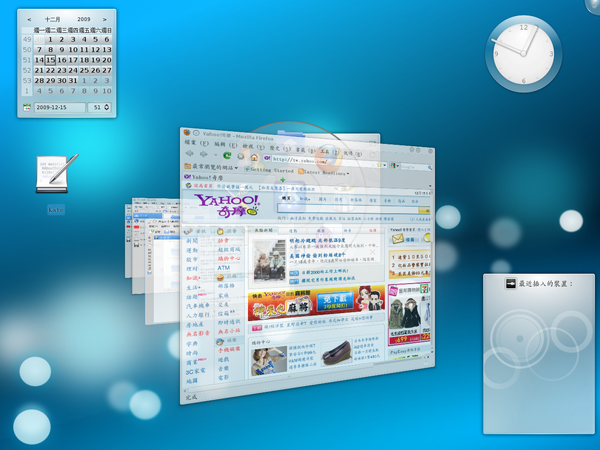The width and height of the screenshot is (600, 450).
Task: Go to next month in calendar widget
Action: point(104,20)
